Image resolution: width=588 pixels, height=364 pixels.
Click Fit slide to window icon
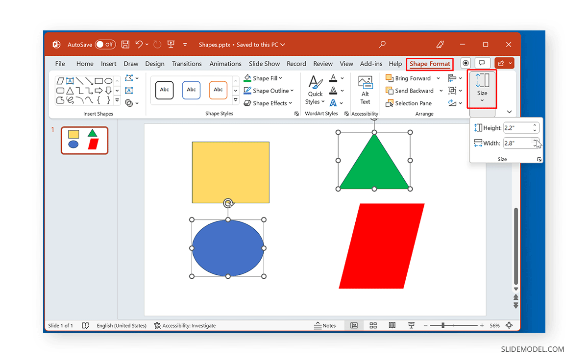coord(509,326)
